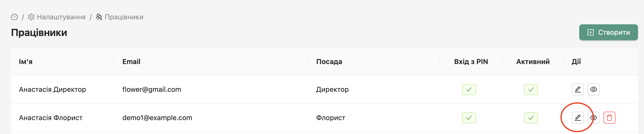The image size is (644, 134).
Task: View Анастасія Директор with the eye icon
Action: [x=593, y=90]
